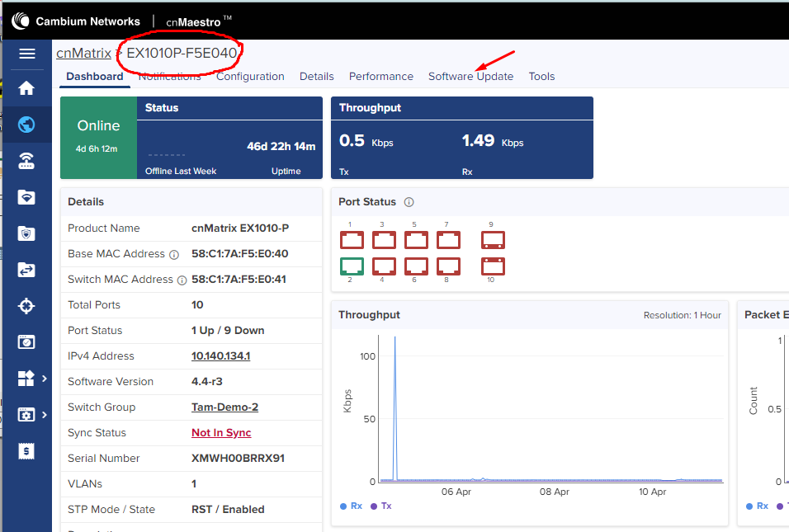The width and height of the screenshot is (789, 532).
Task: Click info icon next to Port Status
Action: tap(409, 202)
